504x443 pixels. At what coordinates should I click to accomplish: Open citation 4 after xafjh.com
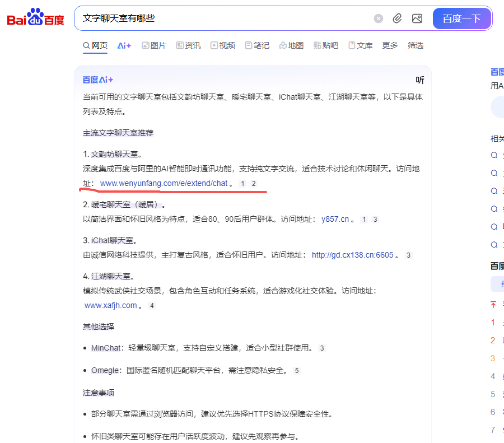(152, 306)
